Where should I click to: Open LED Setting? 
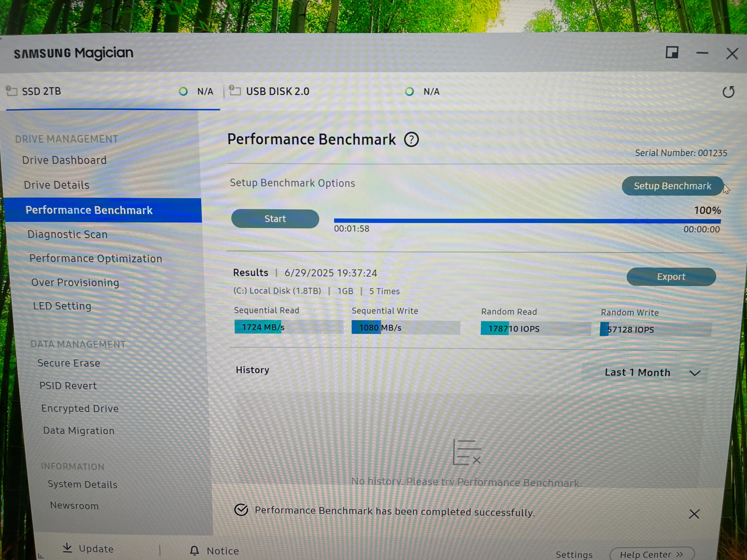(x=62, y=306)
